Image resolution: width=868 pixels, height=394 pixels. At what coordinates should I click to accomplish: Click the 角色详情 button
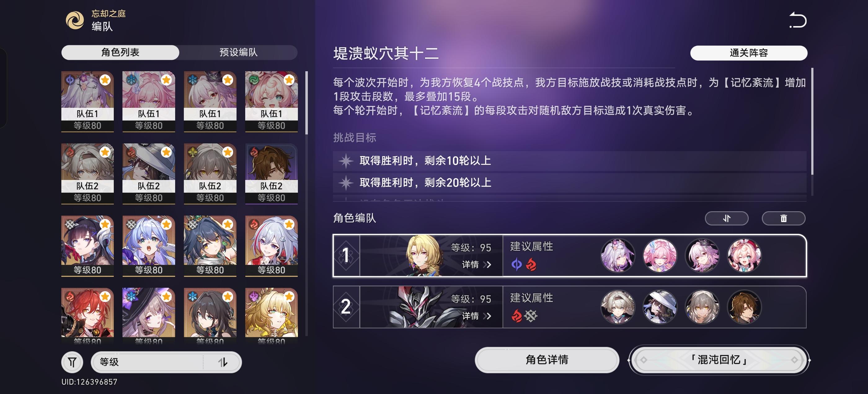(547, 360)
